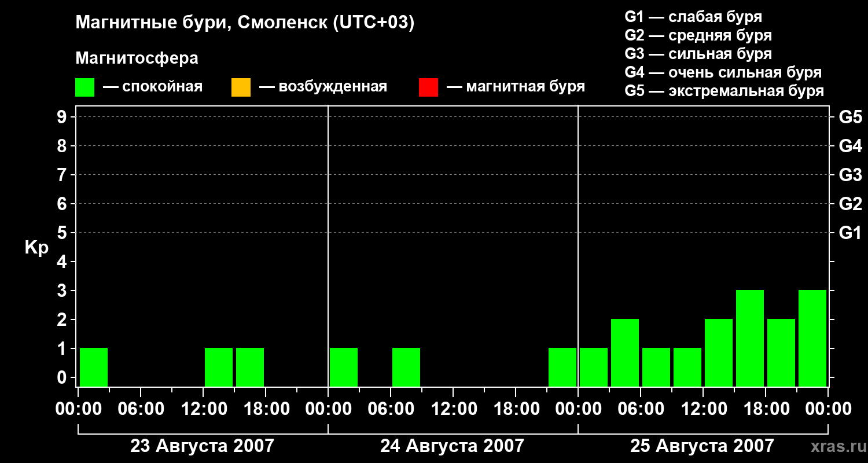This screenshot has width=868, height=463.
Task: Click the '12:00' tick label under 24 August
Action: point(453,409)
